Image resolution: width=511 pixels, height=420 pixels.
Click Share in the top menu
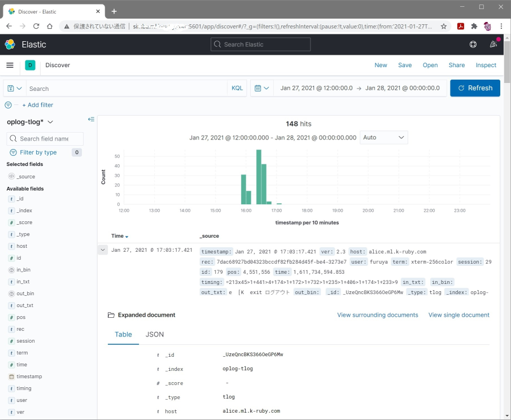pos(457,65)
